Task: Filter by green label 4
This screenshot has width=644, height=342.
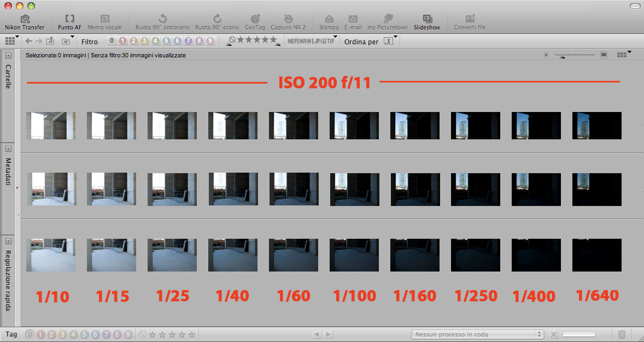Action: coord(155,41)
